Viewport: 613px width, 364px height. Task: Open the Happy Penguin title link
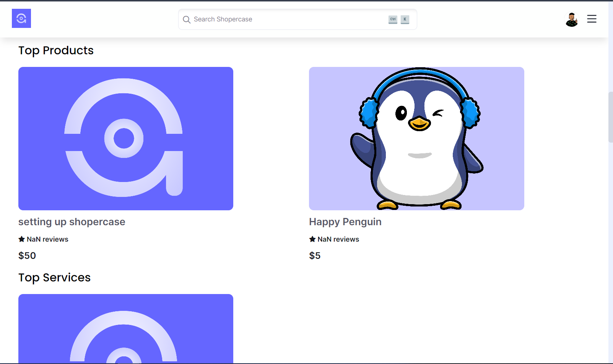pos(345,222)
